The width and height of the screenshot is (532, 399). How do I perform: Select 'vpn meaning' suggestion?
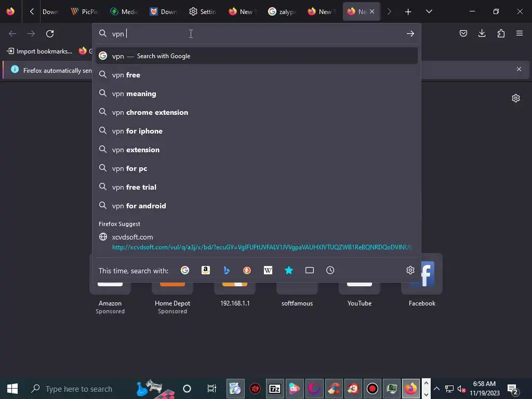click(x=257, y=94)
